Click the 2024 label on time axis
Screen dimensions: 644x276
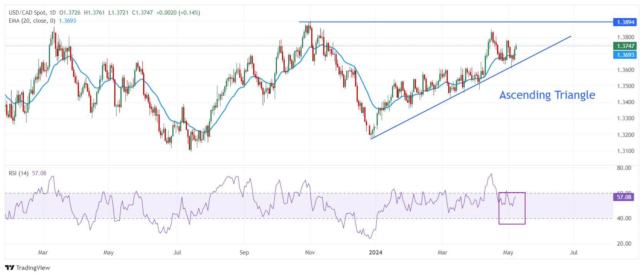click(x=375, y=253)
